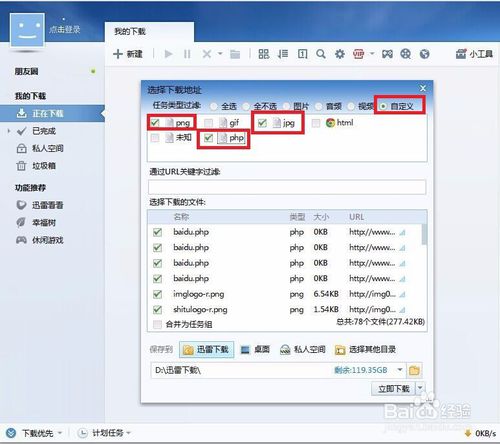Click the globe browser icon in toolbar

[424, 54]
